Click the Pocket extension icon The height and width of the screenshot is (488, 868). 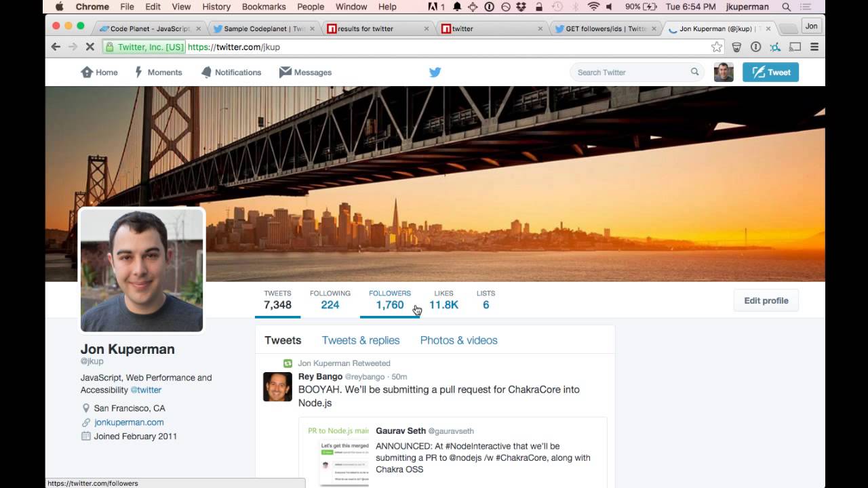[x=736, y=47]
